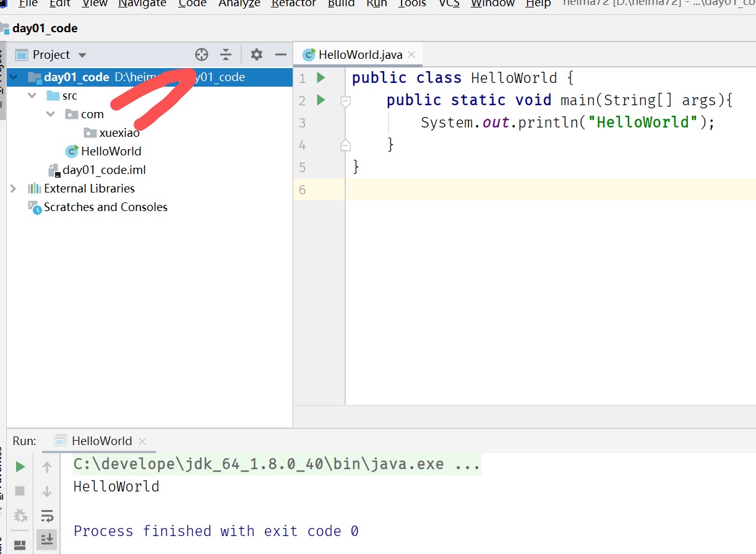The image size is (756, 554).
Task: Click the fold end marker on line 4
Action: 345,145
